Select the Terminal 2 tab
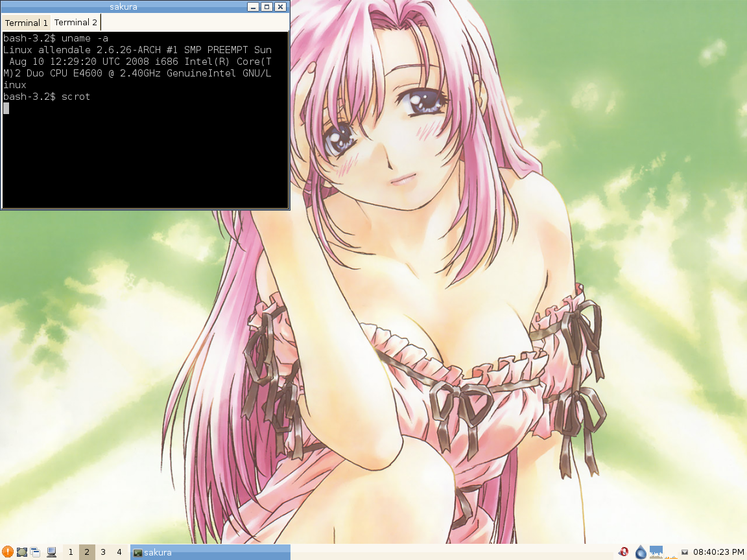Viewport: 747px width, 560px height. [x=75, y=23]
